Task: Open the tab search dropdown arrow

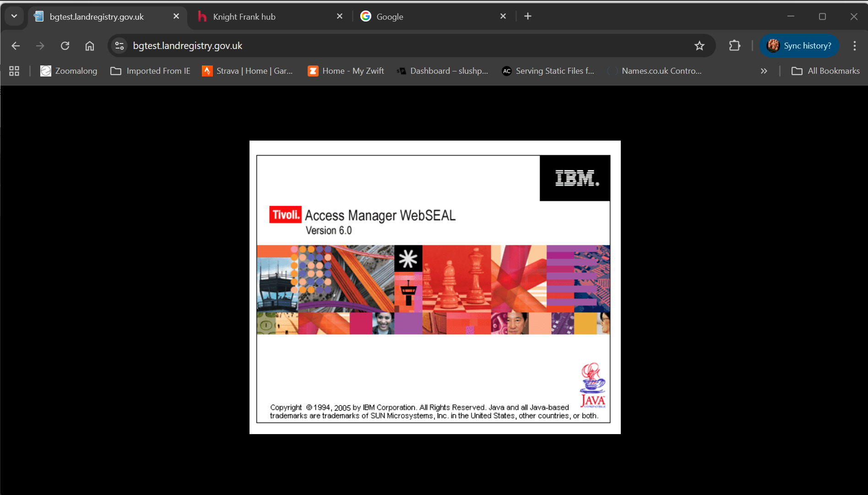Action: [x=14, y=16]
